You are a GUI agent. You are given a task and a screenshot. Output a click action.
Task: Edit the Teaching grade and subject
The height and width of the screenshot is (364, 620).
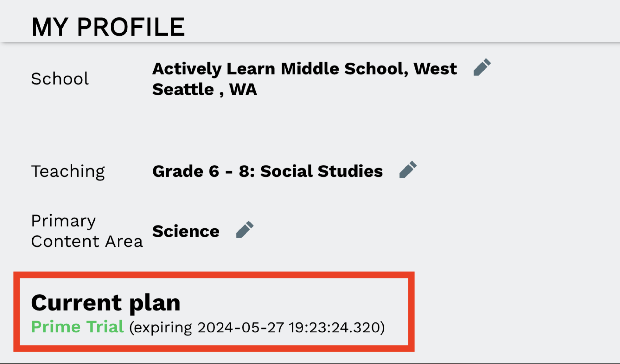pyautogui.click(x=408, y=170)
